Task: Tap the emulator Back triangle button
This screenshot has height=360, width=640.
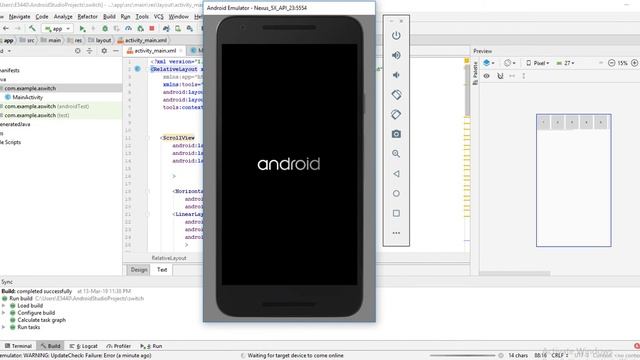Action: (396, 174)
